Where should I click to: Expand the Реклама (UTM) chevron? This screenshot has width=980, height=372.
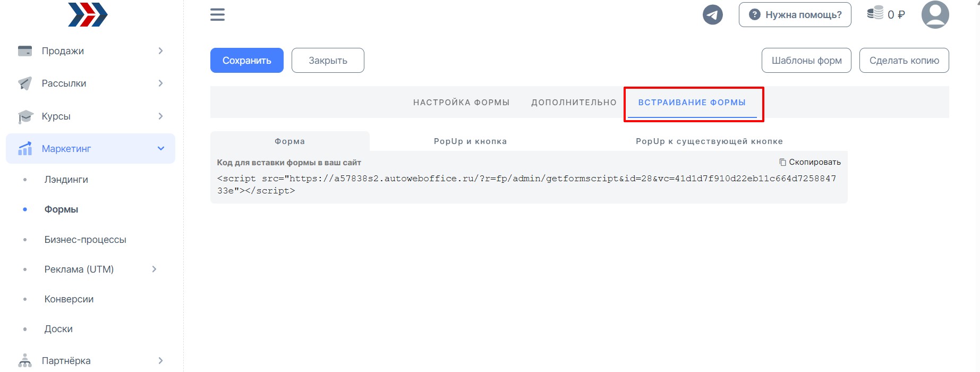154,269
